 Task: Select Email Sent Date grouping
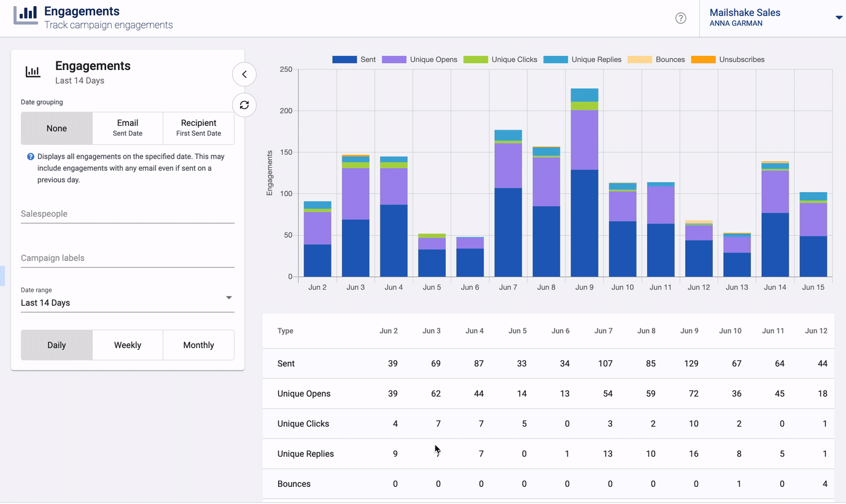coord(128,128)
